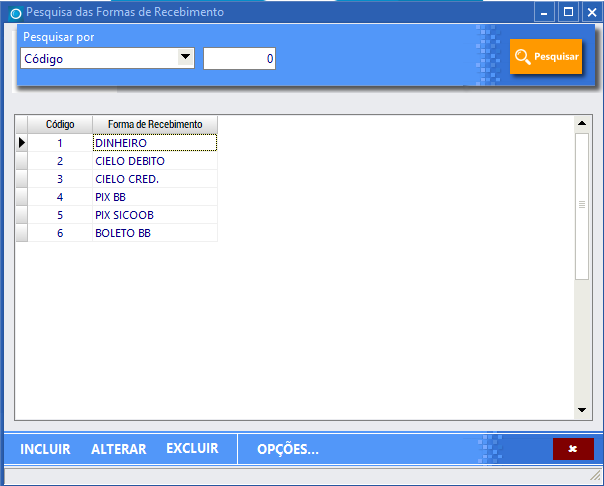Select the PIX SICOOB row
Image resolution: width=604 pixels, height=486 pixels.
point(154,215)
